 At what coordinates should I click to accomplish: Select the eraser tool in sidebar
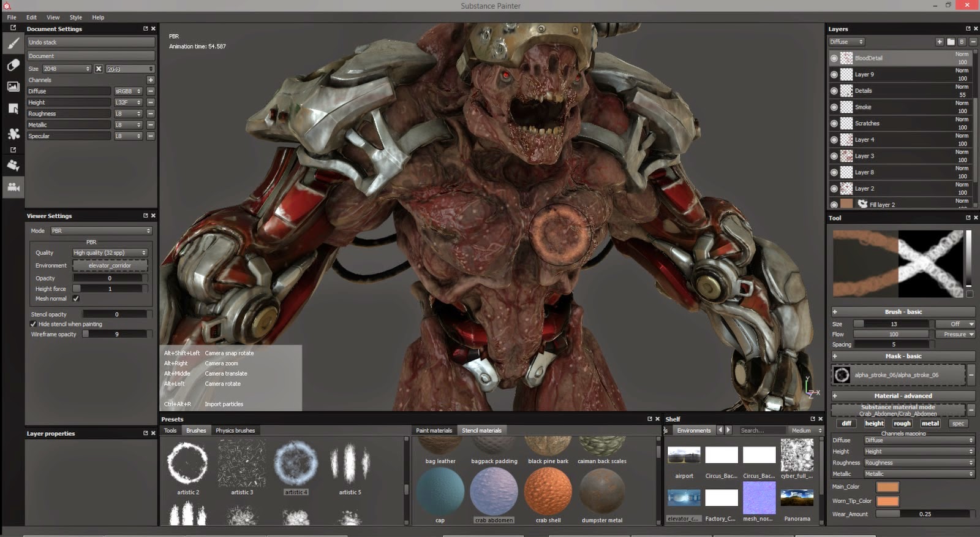click(13, 65)
